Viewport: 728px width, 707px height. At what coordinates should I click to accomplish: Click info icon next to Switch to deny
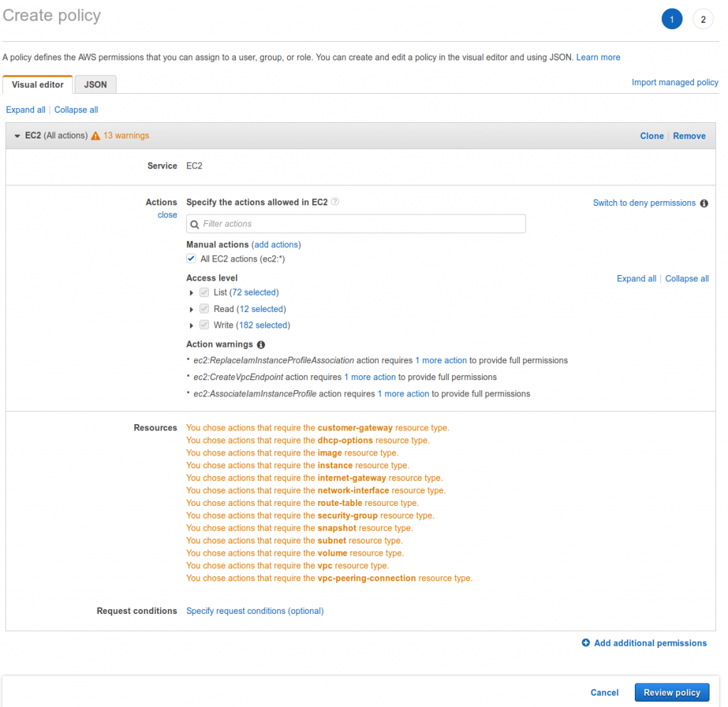704,203
